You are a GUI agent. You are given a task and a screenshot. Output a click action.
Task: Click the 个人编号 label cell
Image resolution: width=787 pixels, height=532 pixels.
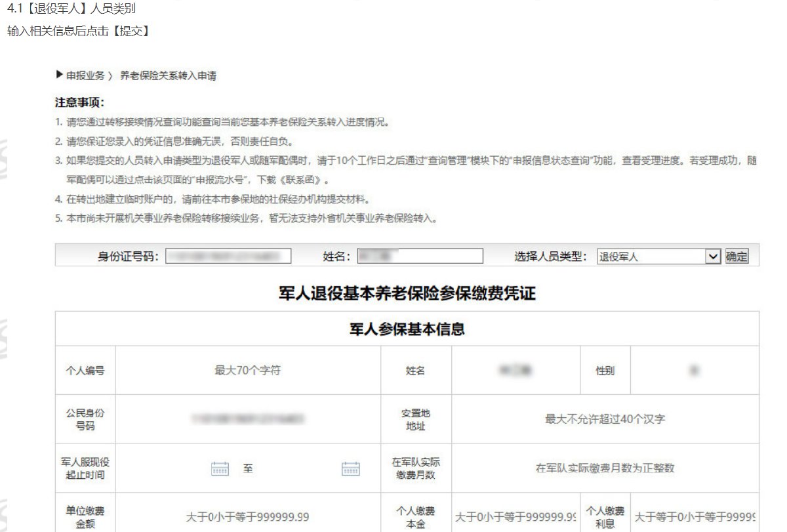click(x=85, y=371)
